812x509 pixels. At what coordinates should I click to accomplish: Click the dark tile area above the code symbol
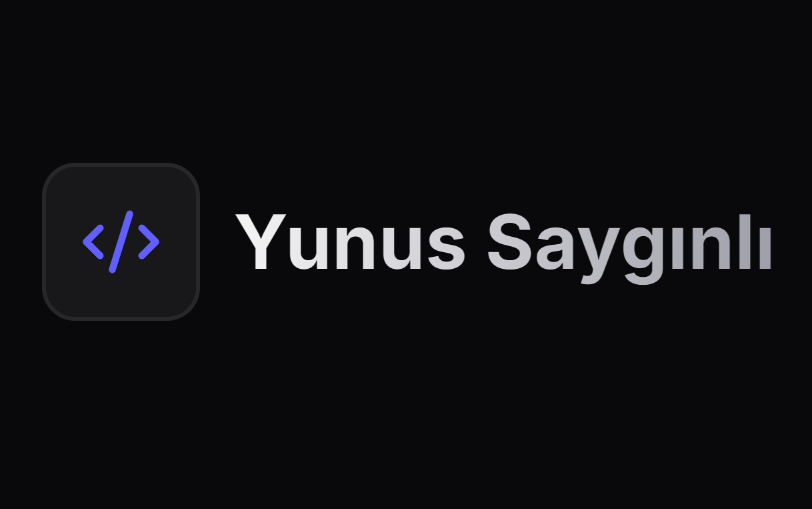click(121, 188)
